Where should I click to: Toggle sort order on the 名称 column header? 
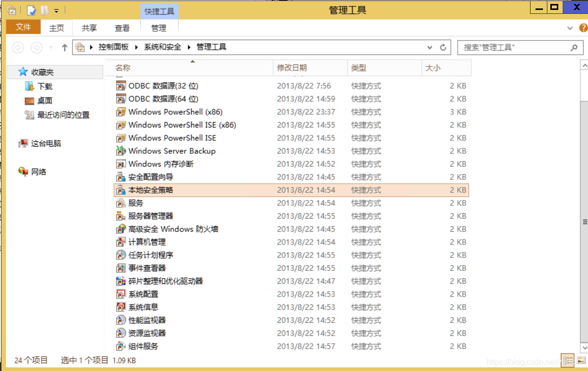pyautogui.click(x=122, y=67)
